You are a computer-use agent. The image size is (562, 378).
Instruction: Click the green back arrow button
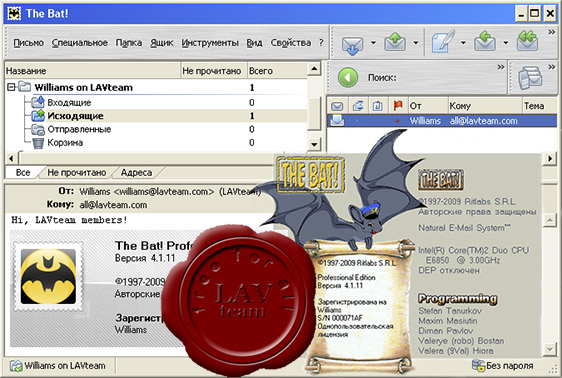(348, 77)
